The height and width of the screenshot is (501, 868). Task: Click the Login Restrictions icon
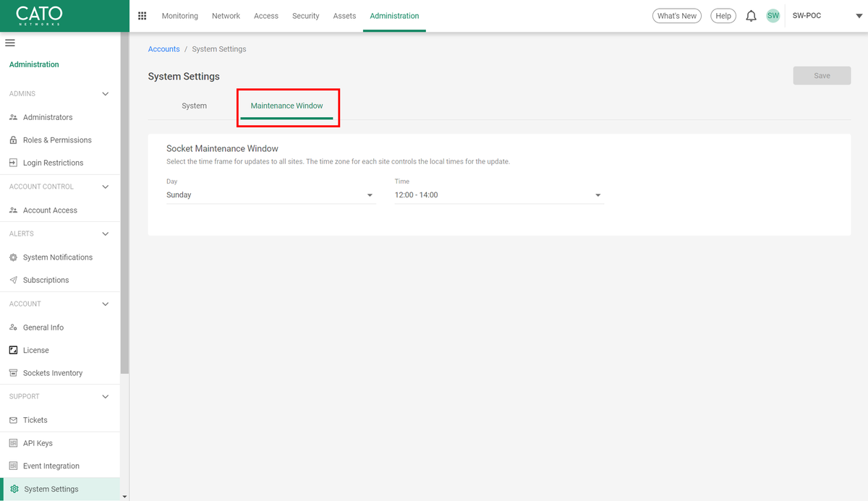coord(13,163)
